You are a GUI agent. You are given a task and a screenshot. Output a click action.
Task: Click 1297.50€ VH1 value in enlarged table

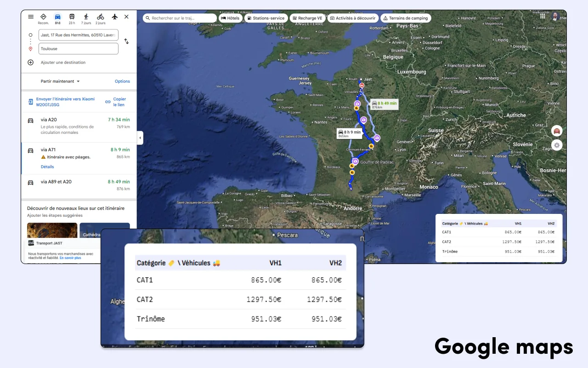point(264,299)
